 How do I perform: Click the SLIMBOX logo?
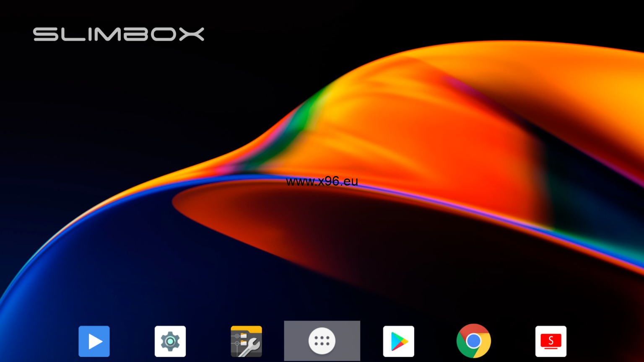coord(119,34)
